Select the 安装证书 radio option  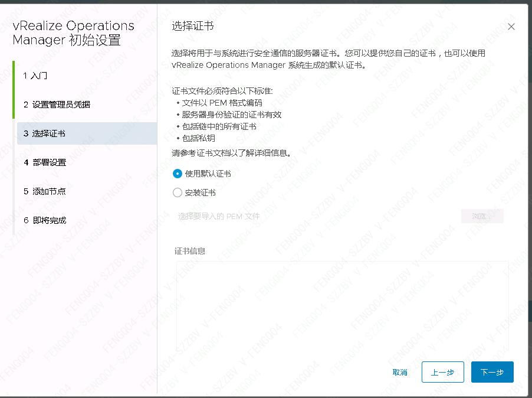[178, 193]
